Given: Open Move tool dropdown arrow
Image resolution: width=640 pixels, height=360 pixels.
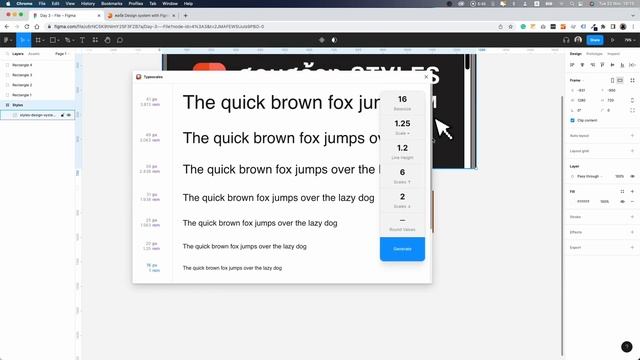Looking at the screenshot, I should 28,40.
